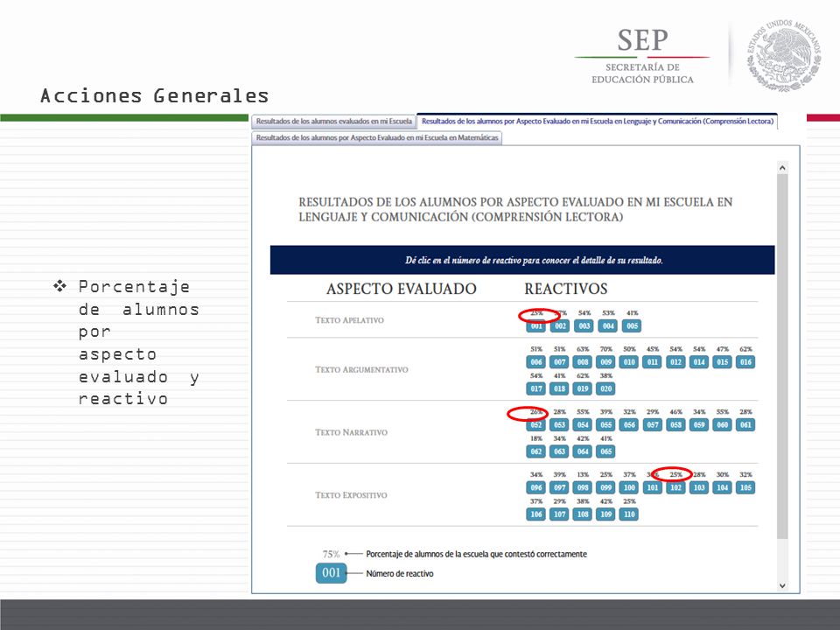
Task: Click the 'Texto Expositivo' row label
Action: point(351,495)
